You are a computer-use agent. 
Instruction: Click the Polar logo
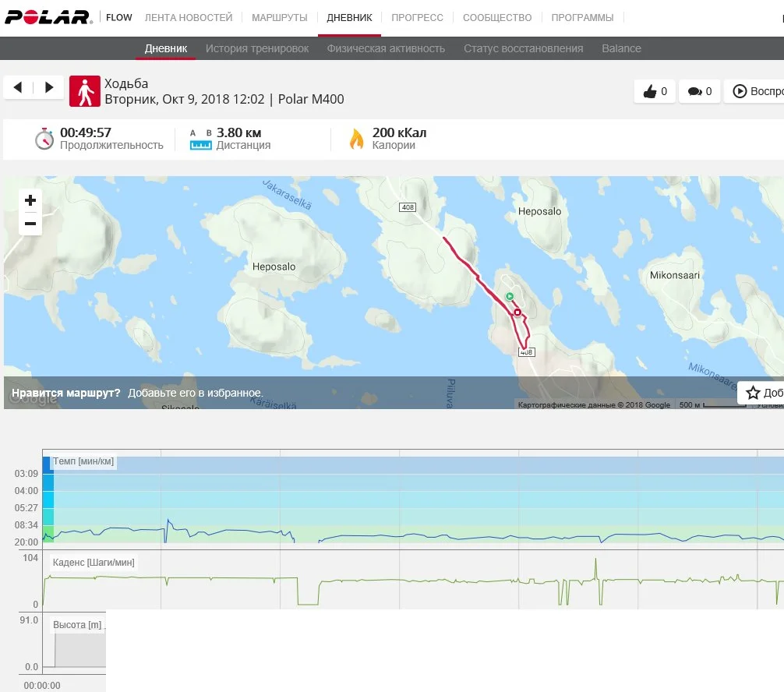[x=48, y=17]
